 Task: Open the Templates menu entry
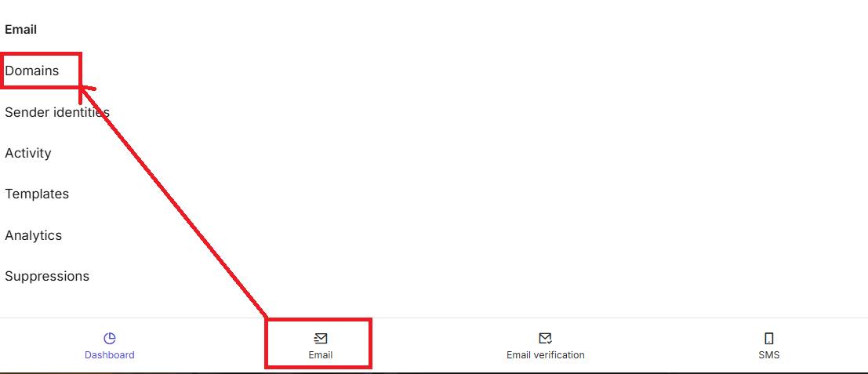[37, 194]
